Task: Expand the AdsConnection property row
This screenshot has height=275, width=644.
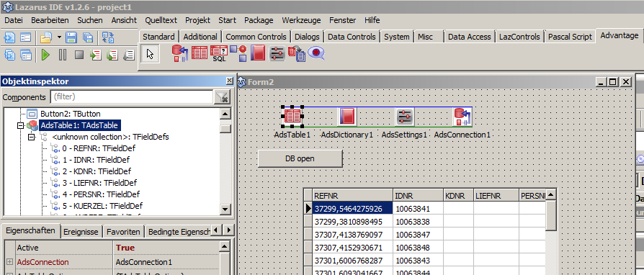Action: point(9,262)
